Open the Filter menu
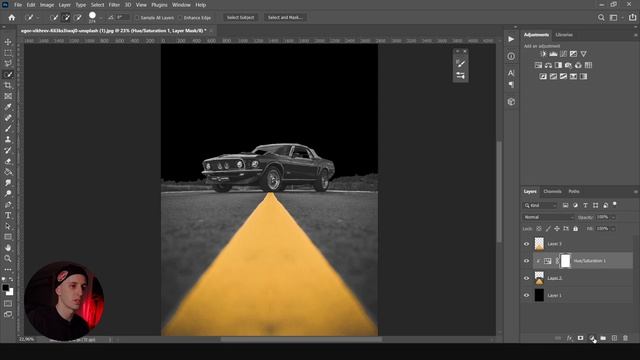640x360 pixels. (114, 5)
